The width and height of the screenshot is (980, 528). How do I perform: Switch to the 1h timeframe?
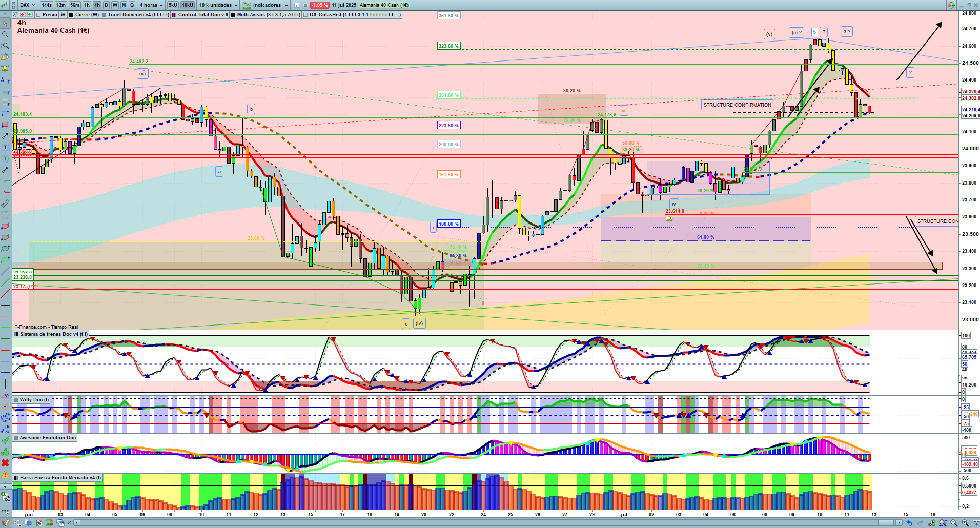87,5
